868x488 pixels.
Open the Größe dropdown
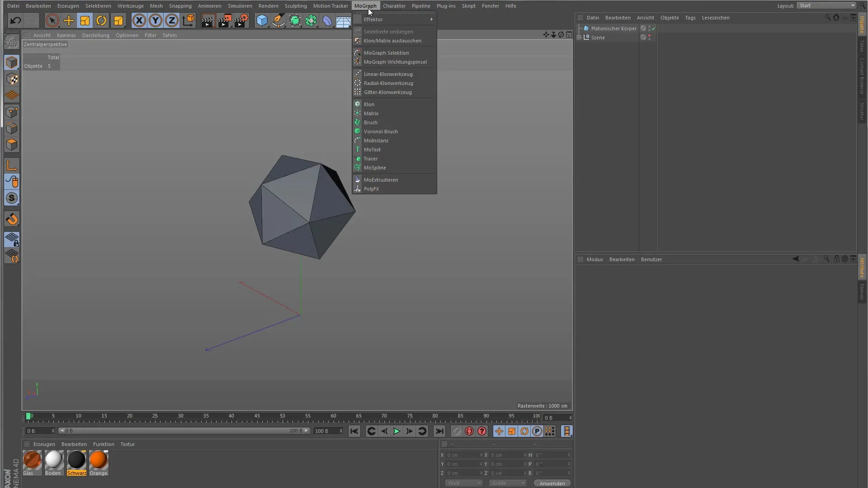click(508, 483)
